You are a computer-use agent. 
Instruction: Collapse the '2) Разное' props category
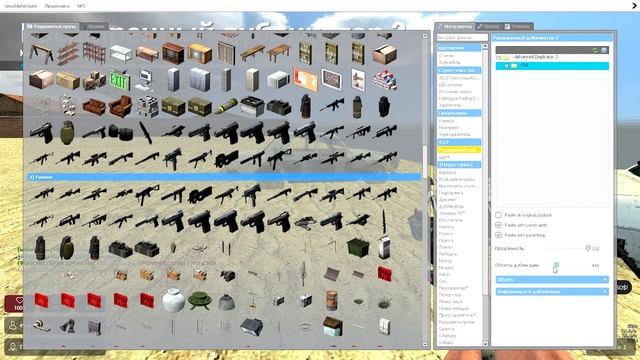coord(224,177)
